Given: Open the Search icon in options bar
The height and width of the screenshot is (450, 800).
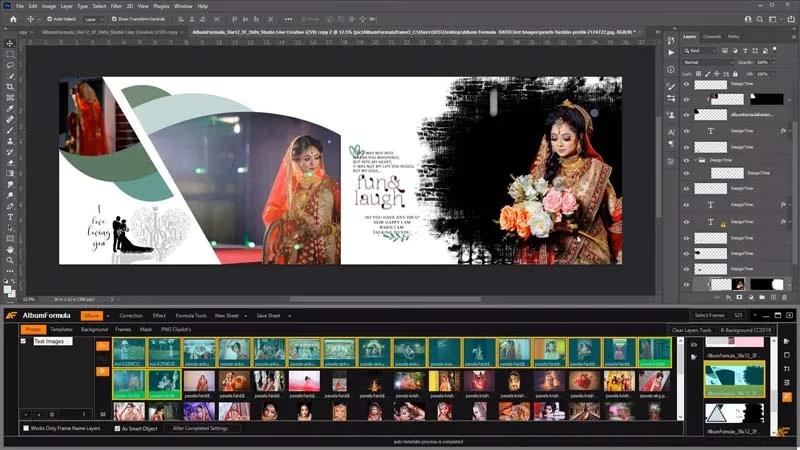Looking at the screenshot, I should [760, 19].
